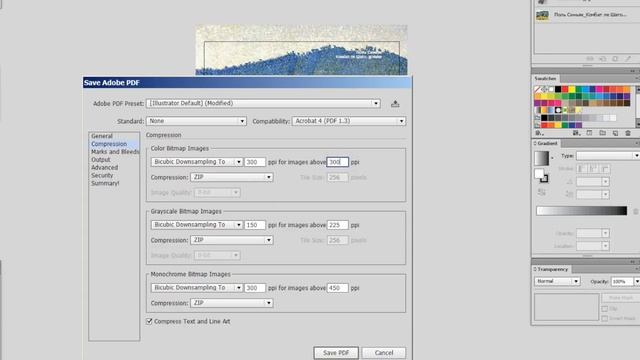Toggle the Clip checkbox in Transparency panel
This screenshot has height=360, width=640.
pos(605,309)
